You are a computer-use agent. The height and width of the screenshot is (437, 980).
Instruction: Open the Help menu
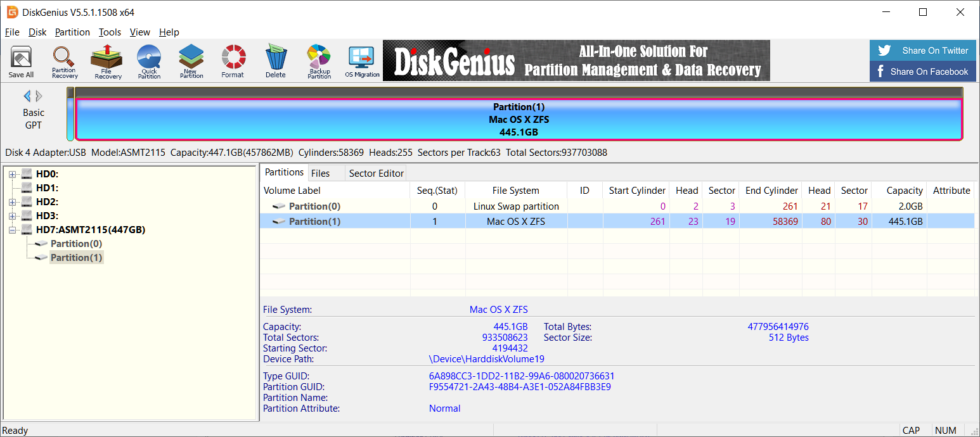169,32
